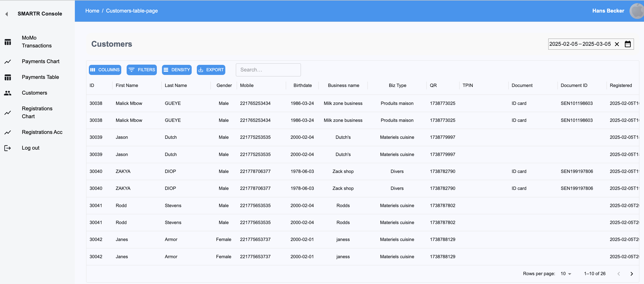Open Payments Table in the sidebar
The image size is (644, 284).
[x=40, y=77]
